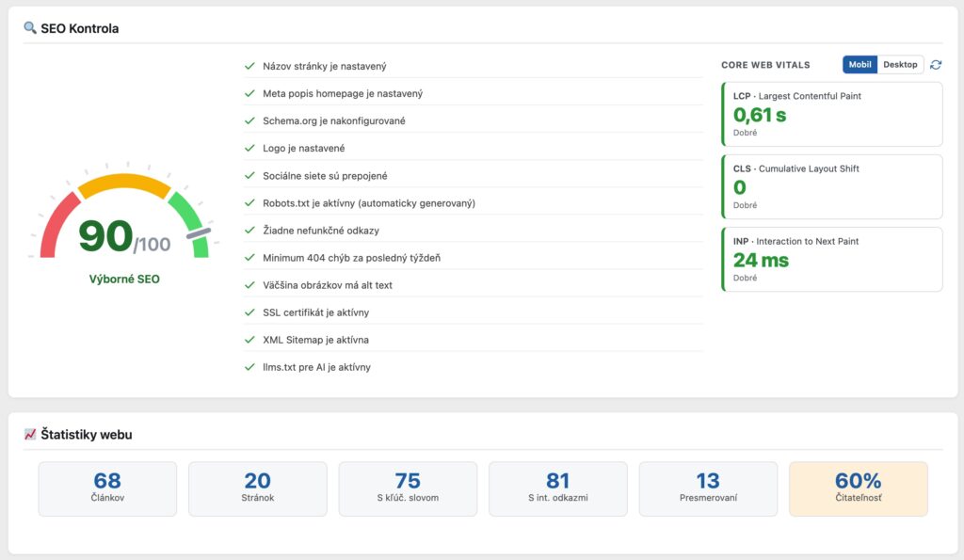This screenshot has height=560, width=964.
Task: Click the LCP value 0,61 s
Action: pyautogui.click(x=760, y=115)
